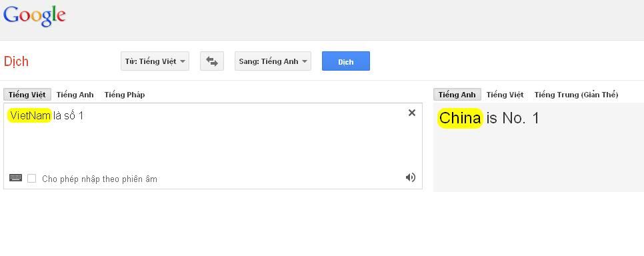Click the red Dịch page title
This screenshot has width=644, height=256.
click(x=16, y=61)
